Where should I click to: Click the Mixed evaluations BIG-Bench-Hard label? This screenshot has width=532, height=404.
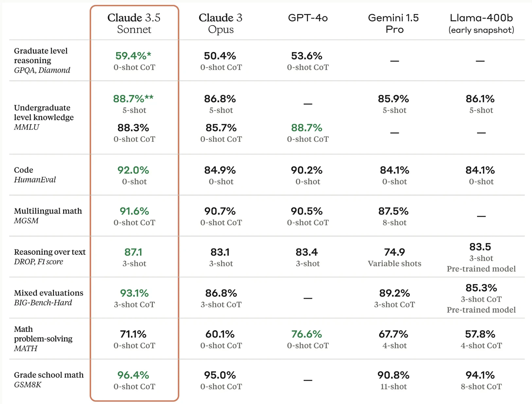tap(48, 297)
